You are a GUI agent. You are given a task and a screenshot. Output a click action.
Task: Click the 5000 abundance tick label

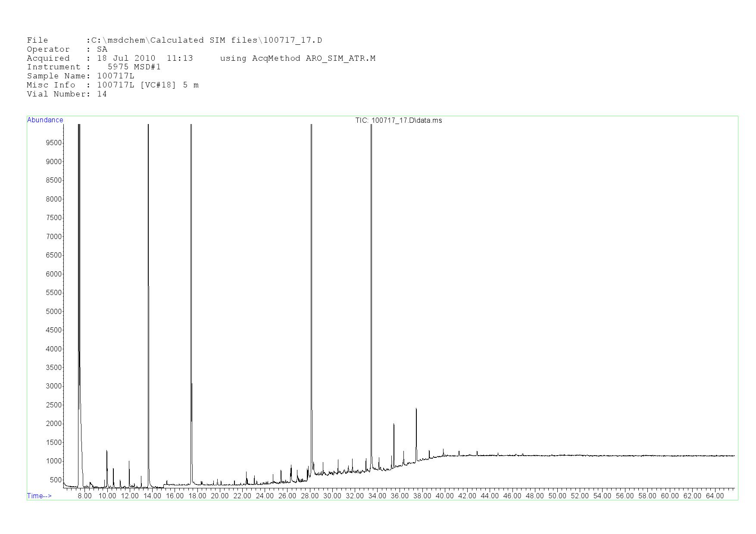click(x=53, y=311)
